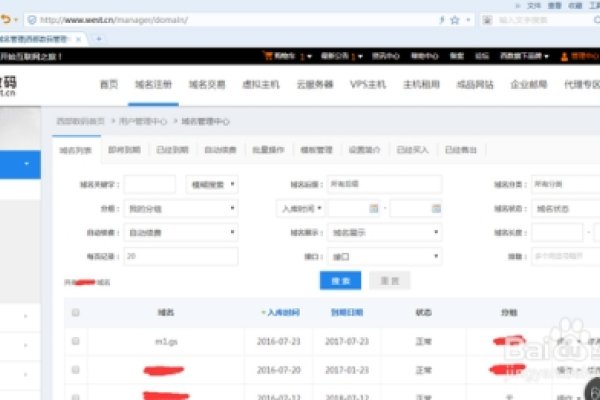Expand the 模糊搜索 dropdown
Image resolution: width=600 pixels, height=400 pixels.
pos(212,184)
